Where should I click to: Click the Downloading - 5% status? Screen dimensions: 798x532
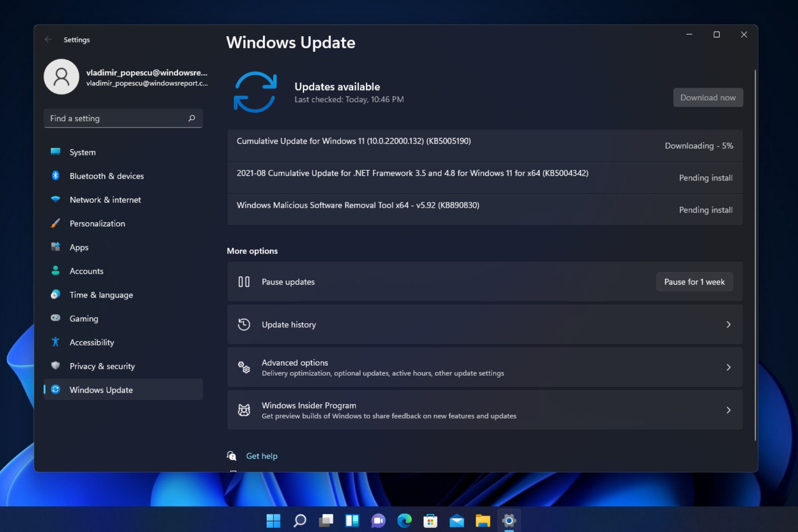coord(699,145)
